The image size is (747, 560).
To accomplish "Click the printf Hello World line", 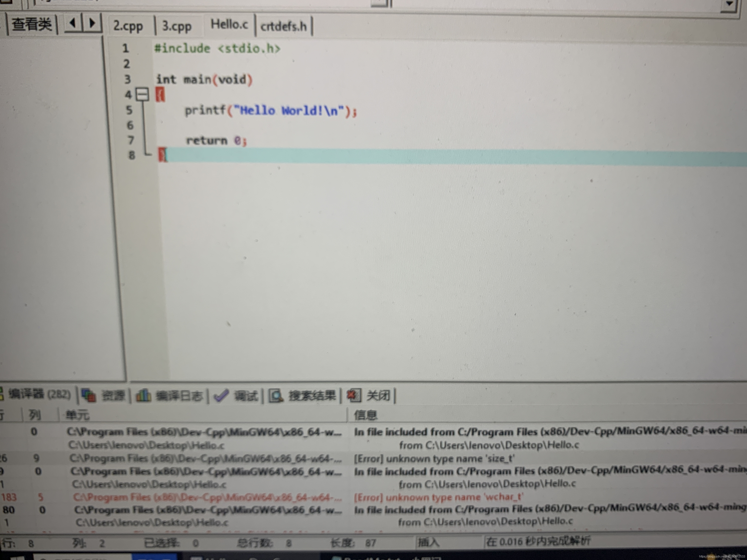I will [270, 110].
